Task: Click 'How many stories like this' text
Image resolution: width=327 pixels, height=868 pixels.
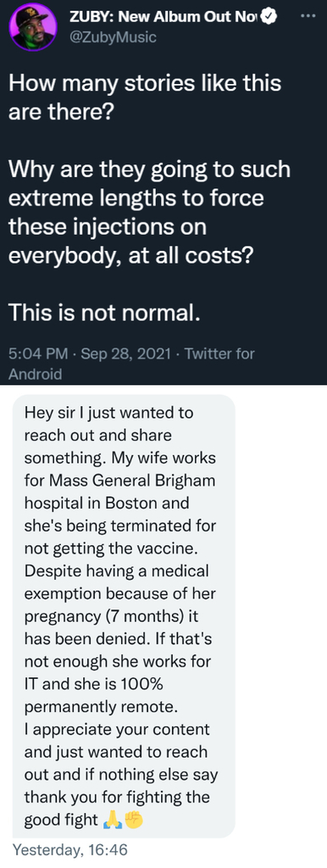Action: (x=145, y=84)
